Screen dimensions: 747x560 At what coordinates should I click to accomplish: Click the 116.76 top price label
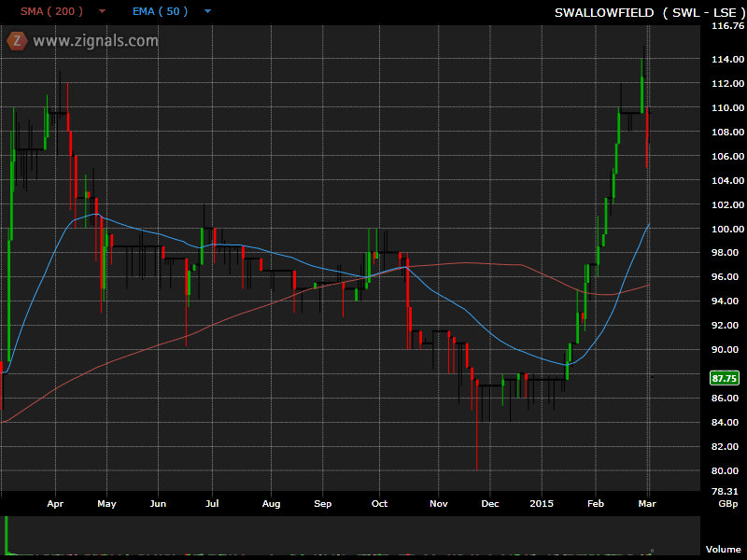pyautogui.click(x=726, y=26)
